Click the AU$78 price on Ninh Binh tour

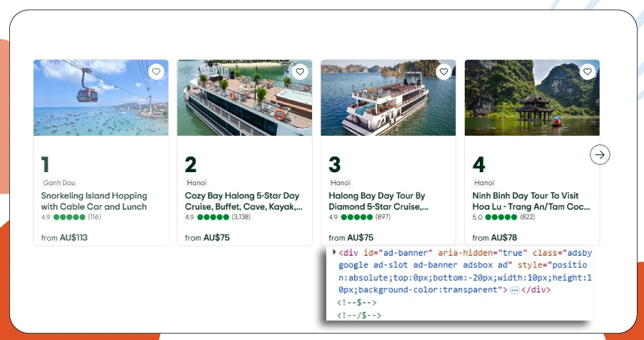[503, 237]
